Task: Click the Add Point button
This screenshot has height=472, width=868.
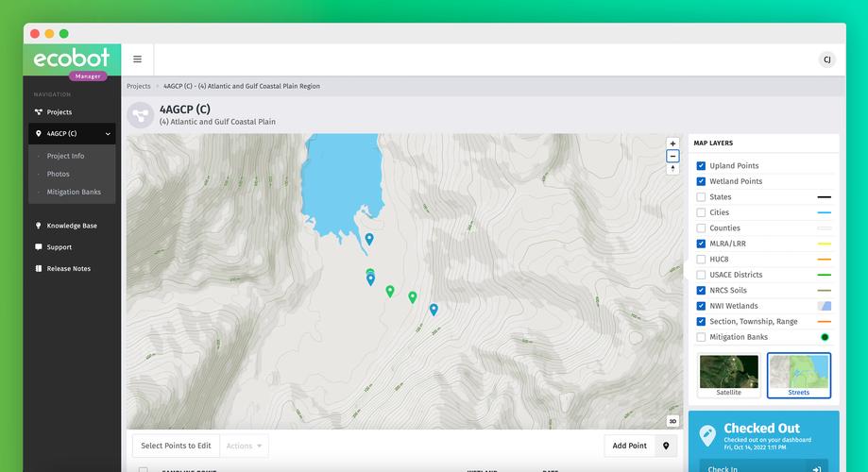Action: pos(629,446)
